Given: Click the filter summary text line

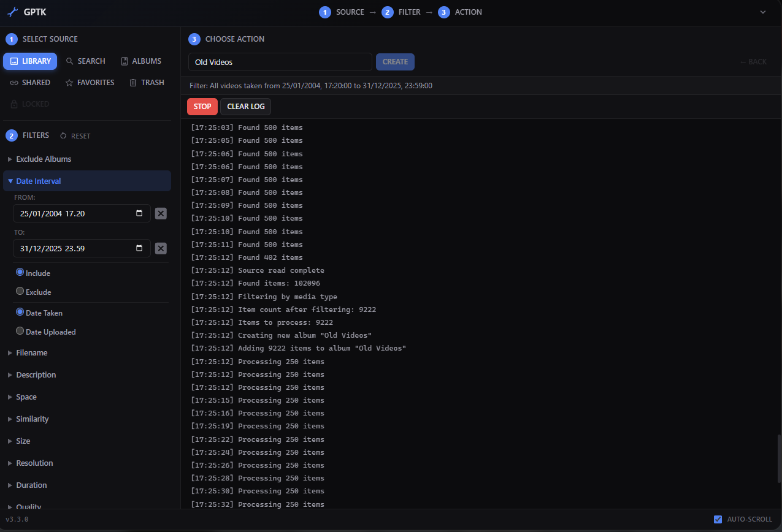Looking at the screenshot, I should [311, 86].
